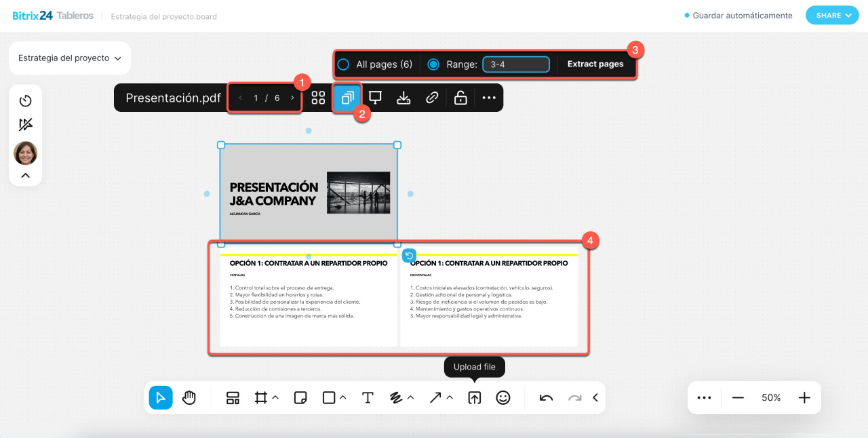Zoom in with the plus button
Image resolution: width=868 pixels, height=438 pixels.
pyautogui.click(x=804, y=398)
